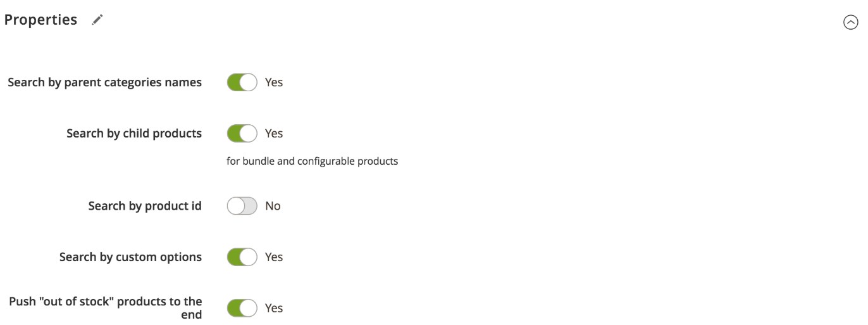Screen dimensions: 868x325
Task: Click the white knob on product id switch
Action: click(x=235, y=206)
